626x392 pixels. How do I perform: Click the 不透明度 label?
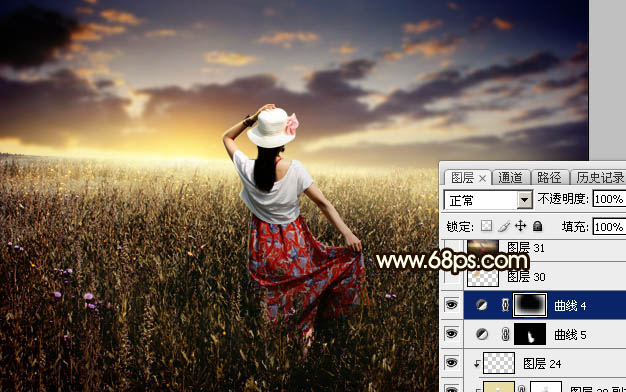click(563, 199)
